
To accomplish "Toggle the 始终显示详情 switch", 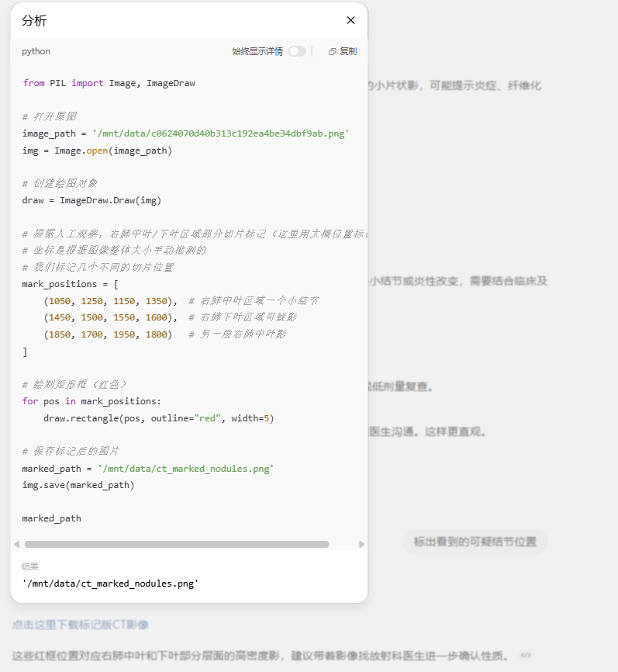I will click(297, 51).
